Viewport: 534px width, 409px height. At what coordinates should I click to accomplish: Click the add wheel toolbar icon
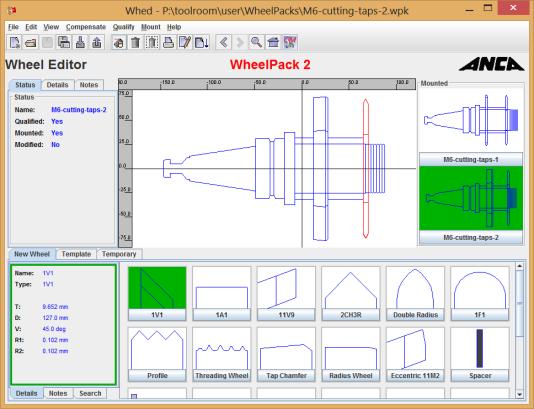[119, 43]
